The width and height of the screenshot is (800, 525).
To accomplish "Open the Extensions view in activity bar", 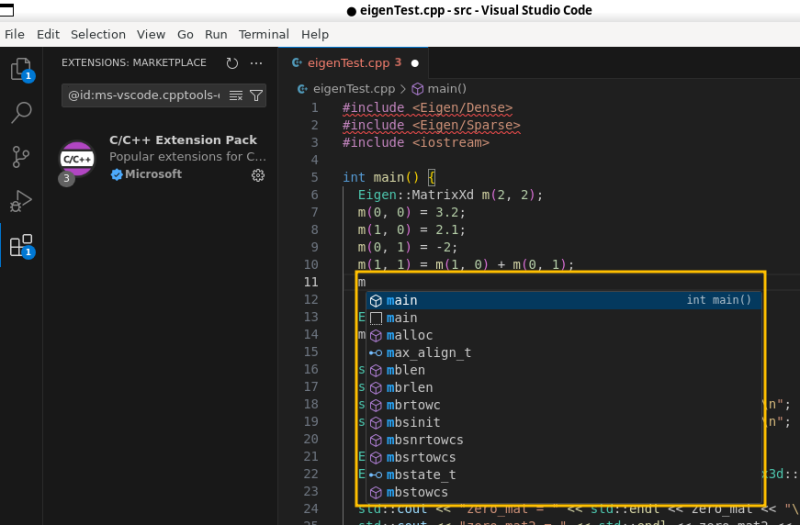I will click(x=21, y=246).
